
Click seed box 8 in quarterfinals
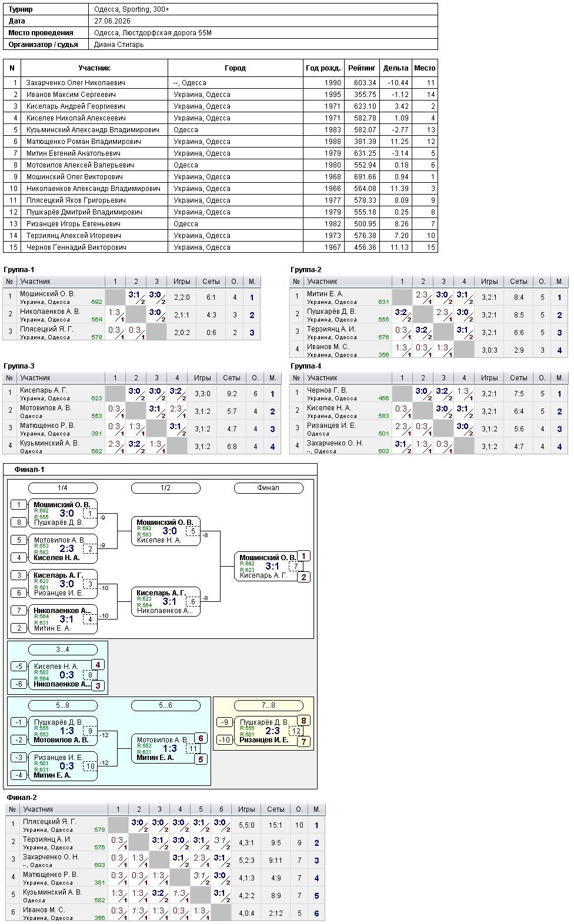19,522
